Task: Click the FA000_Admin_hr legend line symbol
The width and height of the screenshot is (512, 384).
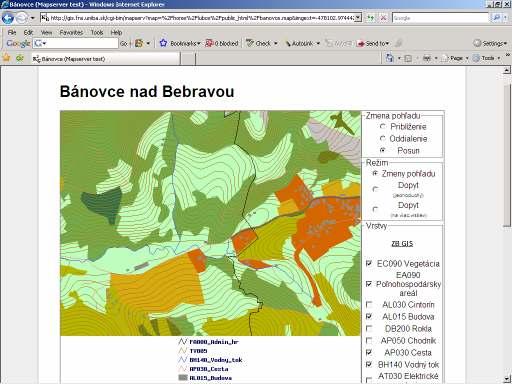Action: (x=182, y=342)
